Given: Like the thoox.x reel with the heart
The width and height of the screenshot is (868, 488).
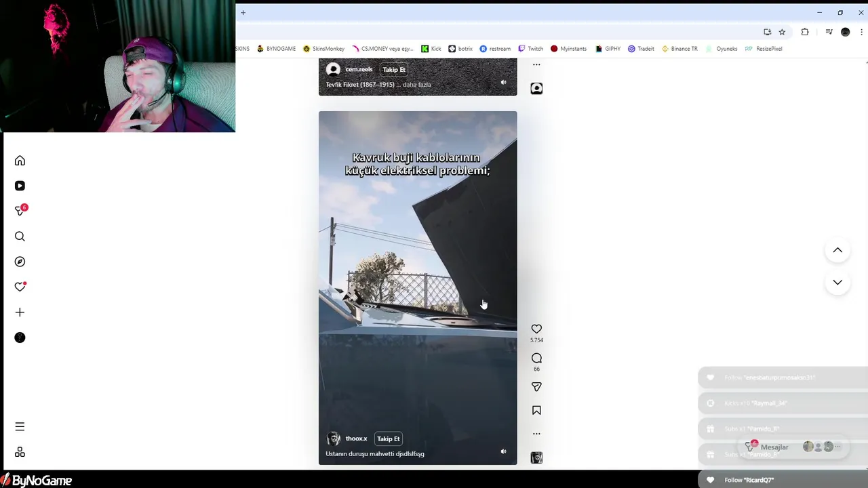Looking at the screenshot, I should coord(536,329).
